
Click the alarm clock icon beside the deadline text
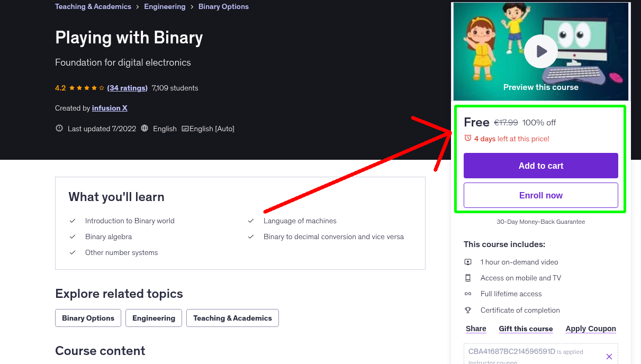tap(467, 138)
